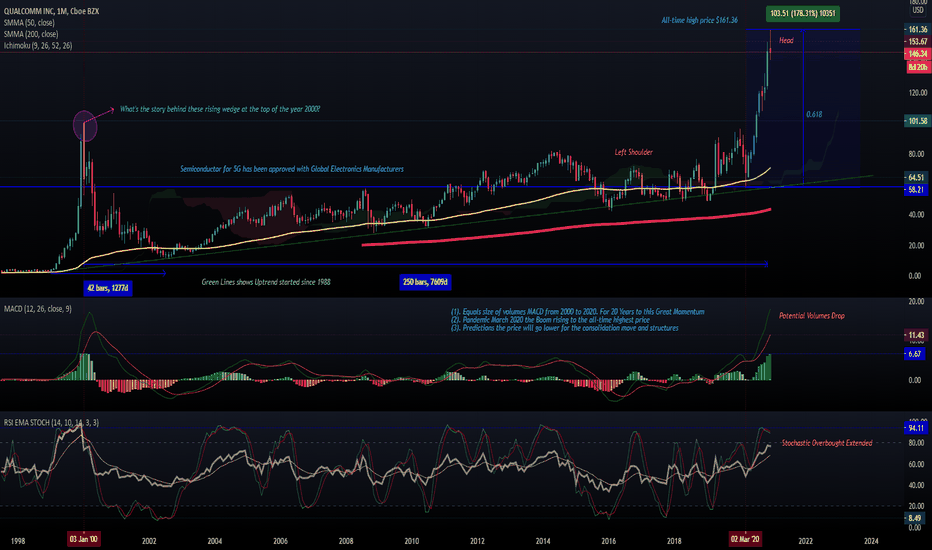Viewport: 932px width, 550px height.
Task: Click the 101.58 price axis label
Action: point(917,121)
